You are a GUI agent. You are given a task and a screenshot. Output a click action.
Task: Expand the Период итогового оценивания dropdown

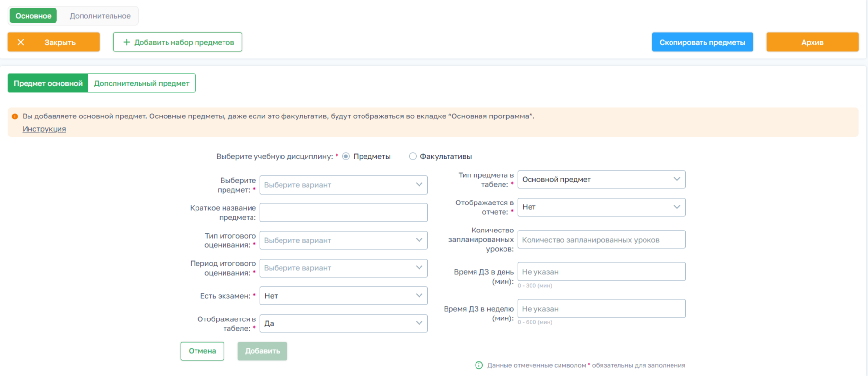pos(343,268)
